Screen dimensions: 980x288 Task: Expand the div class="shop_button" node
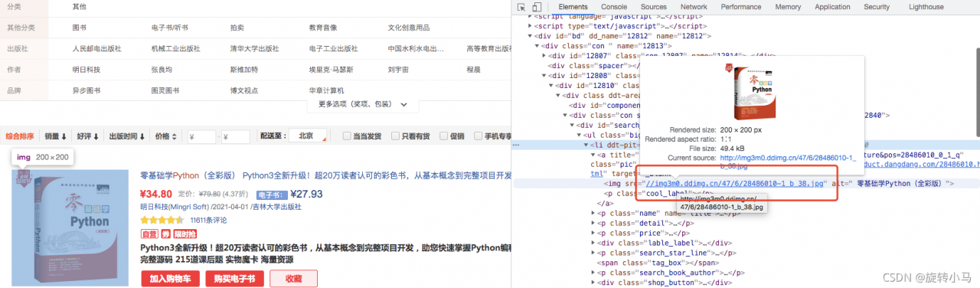pos(593,283)
